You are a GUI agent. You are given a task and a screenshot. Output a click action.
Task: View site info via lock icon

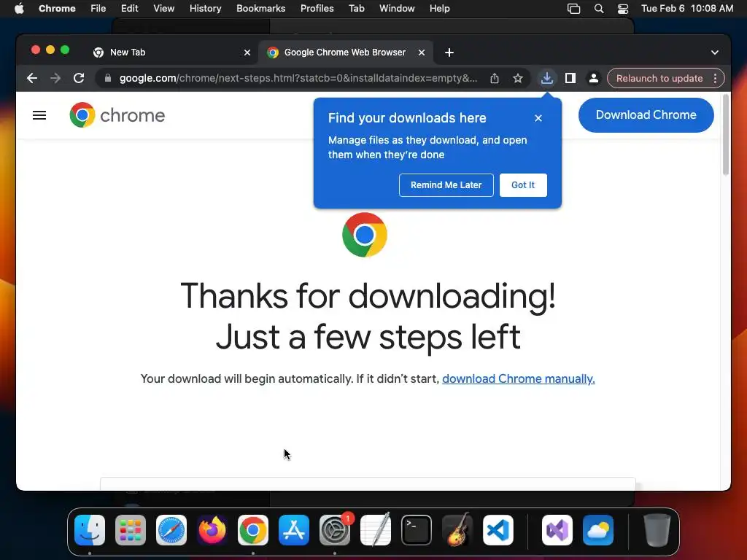(x=108, y=78)
